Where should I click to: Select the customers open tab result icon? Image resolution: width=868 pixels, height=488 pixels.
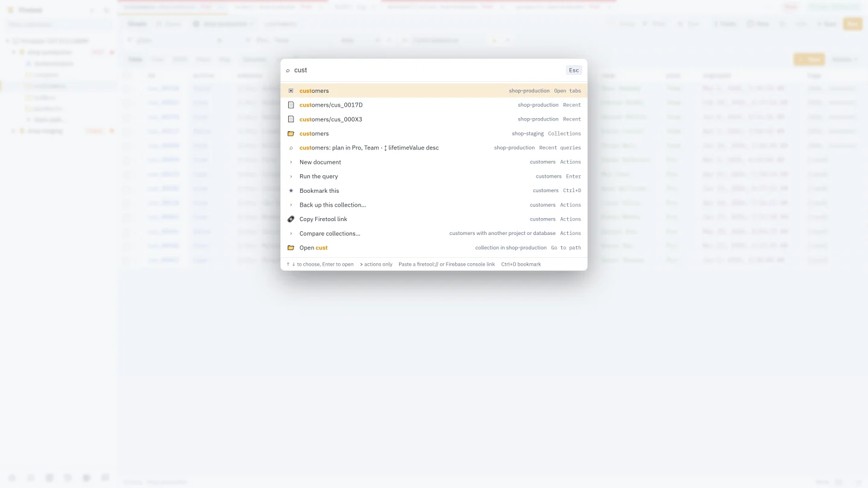coord(291,91)
